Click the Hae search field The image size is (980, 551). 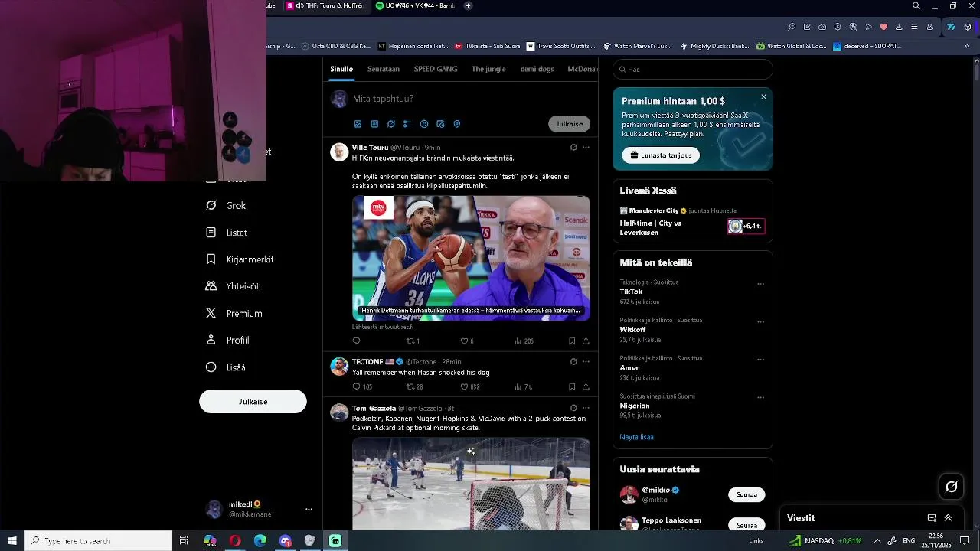[693, 70]
